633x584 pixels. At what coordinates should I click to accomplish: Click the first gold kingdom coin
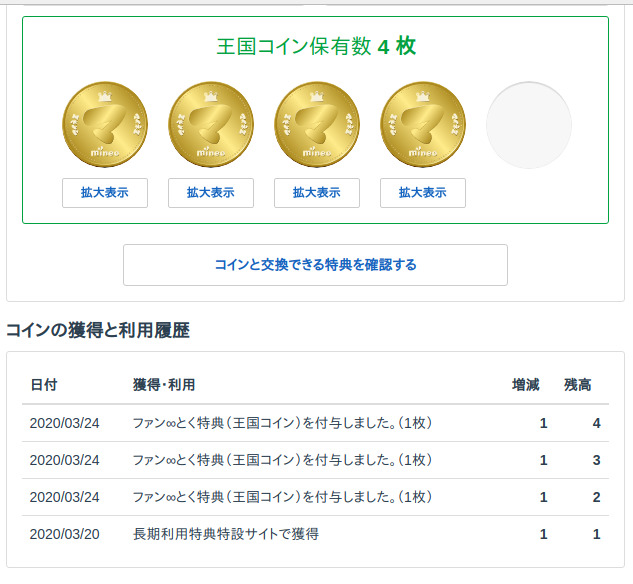pos(105,124)
